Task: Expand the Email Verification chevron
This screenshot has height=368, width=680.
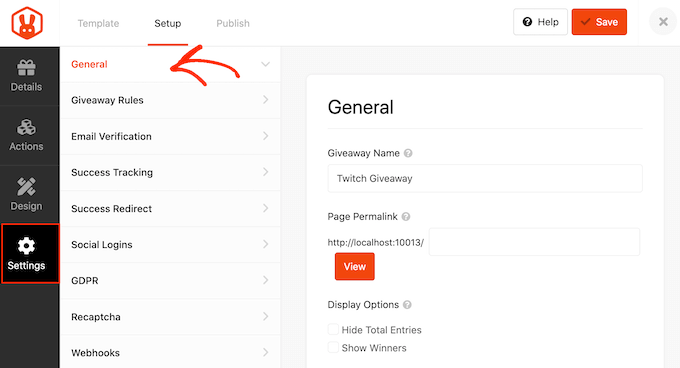Action: point(265,136)
